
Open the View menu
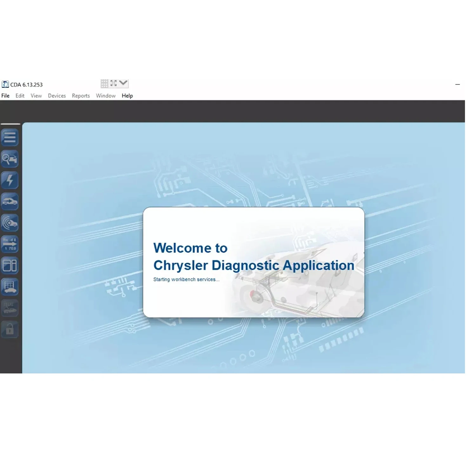point(36,96)
